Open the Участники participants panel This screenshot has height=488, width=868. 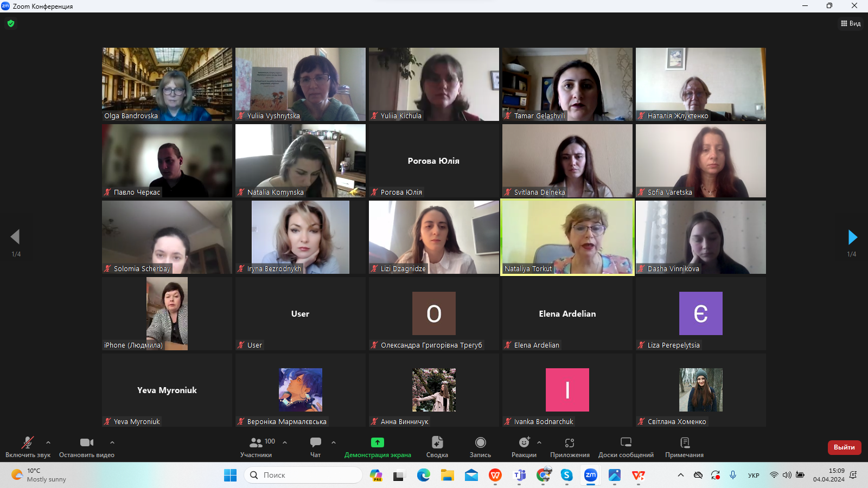pos(256,447)
